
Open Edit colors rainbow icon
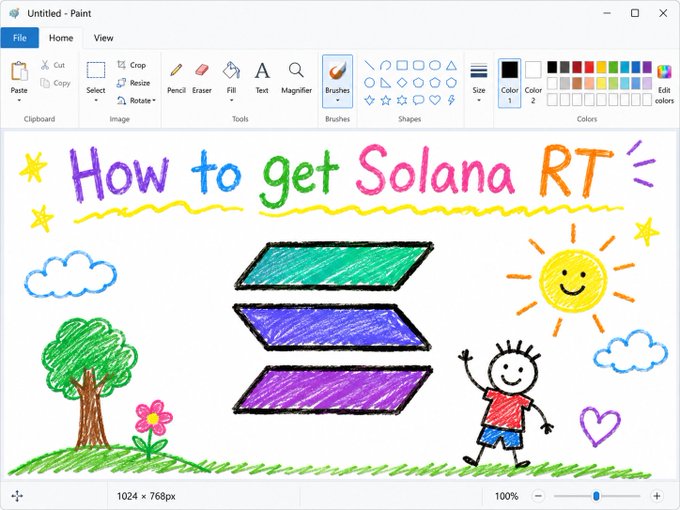(x=664, y=72)
